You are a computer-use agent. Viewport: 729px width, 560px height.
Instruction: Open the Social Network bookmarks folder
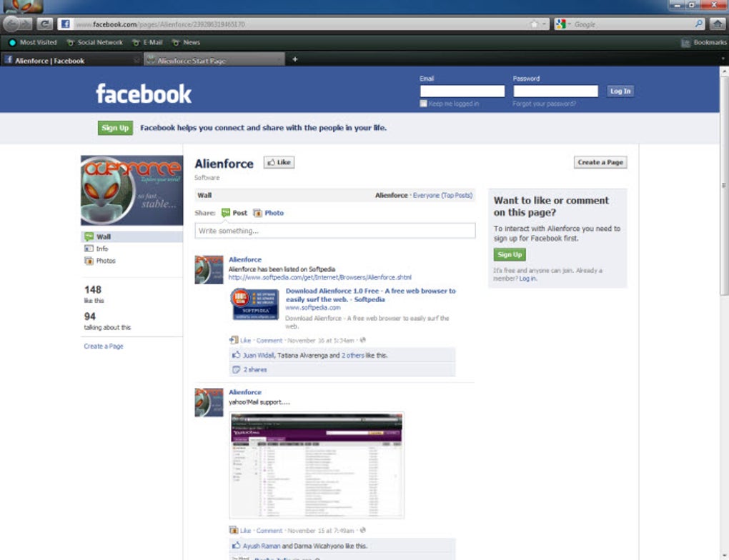pos(95,42)
